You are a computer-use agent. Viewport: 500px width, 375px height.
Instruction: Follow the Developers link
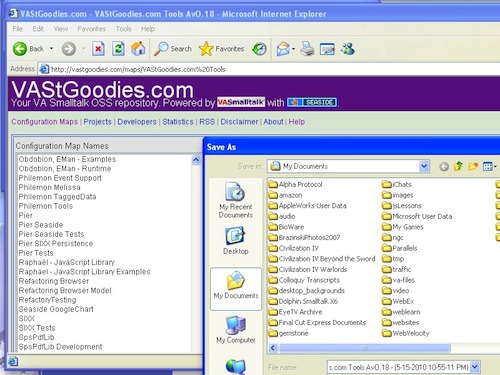137,122
